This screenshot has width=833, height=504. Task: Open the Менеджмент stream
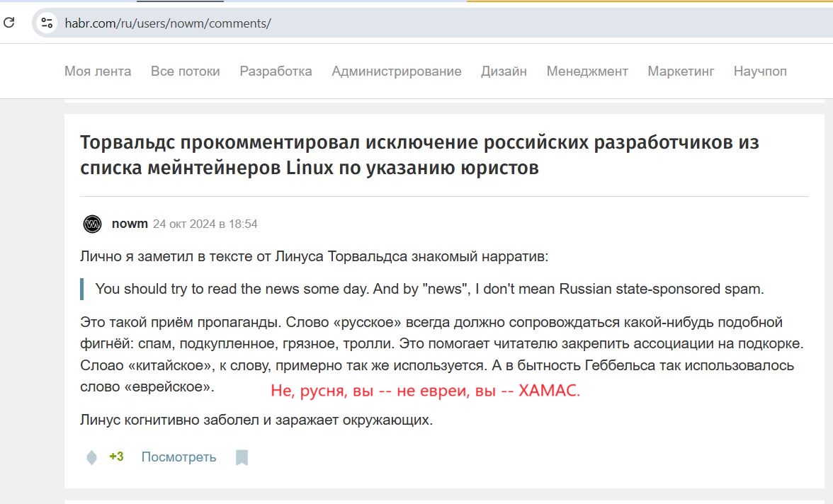[588, 71]
